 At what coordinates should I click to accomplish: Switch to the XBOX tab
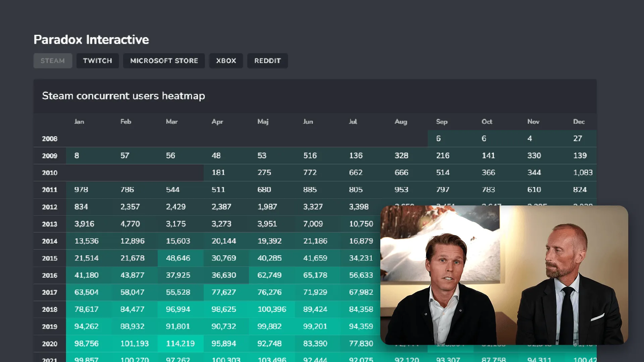point(226,61)
